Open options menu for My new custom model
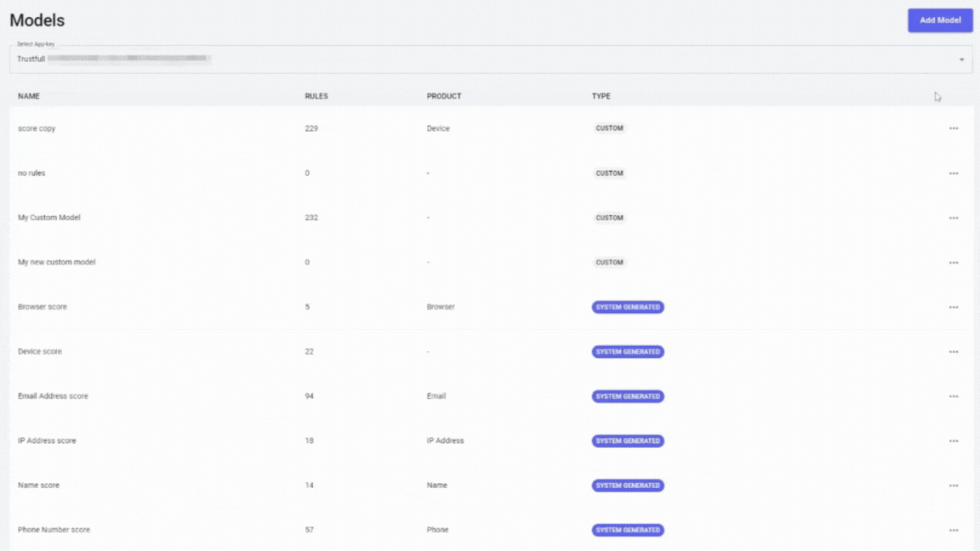 pyautogui.click(x=953, y=263)
